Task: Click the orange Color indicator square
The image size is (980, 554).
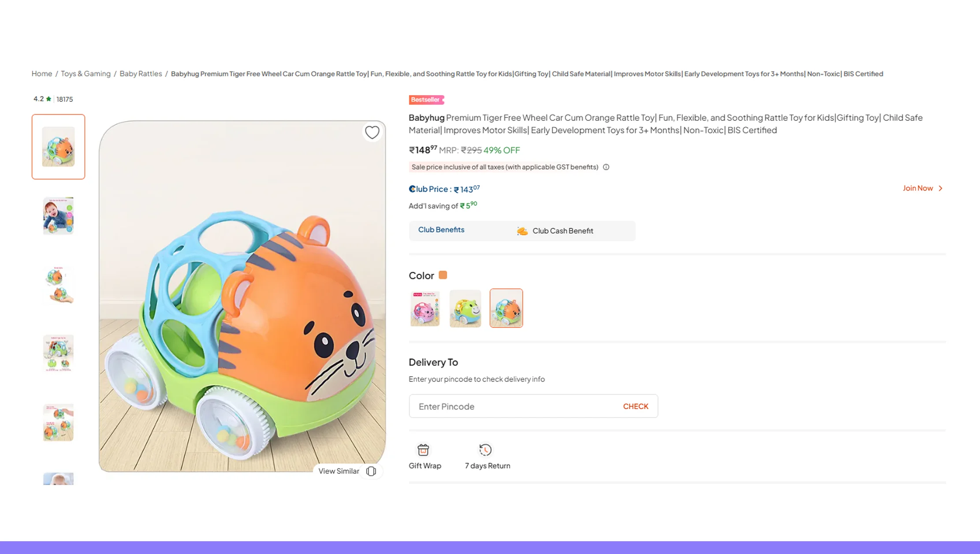Action: pyautogui.click(x=443, y=275)
